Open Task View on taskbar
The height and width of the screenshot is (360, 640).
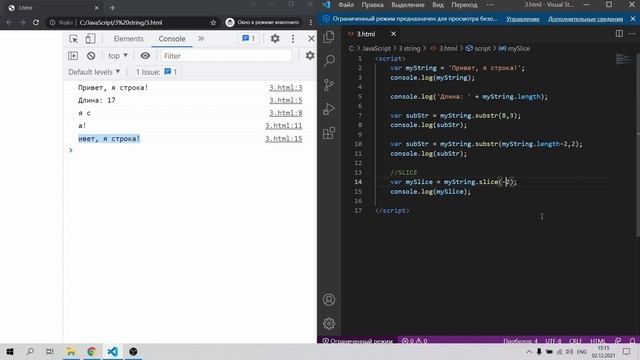point(50,351)
